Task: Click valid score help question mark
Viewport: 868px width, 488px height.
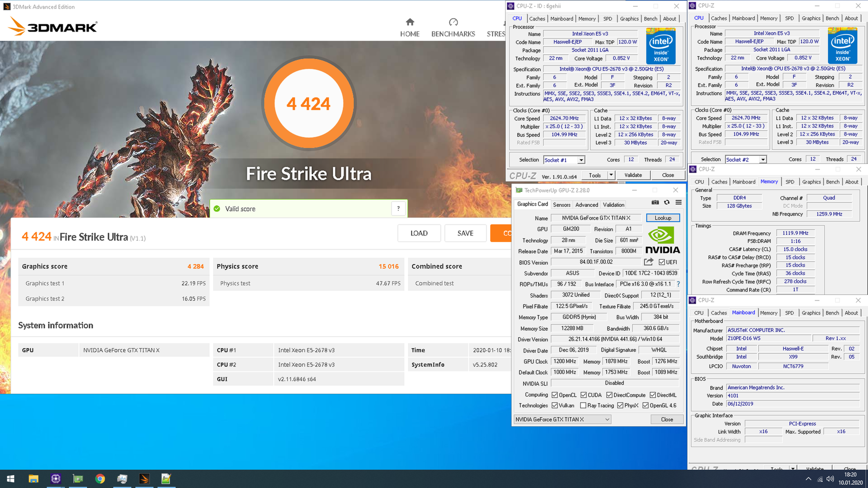Action: pyautogui.click(x=398, y=208)
